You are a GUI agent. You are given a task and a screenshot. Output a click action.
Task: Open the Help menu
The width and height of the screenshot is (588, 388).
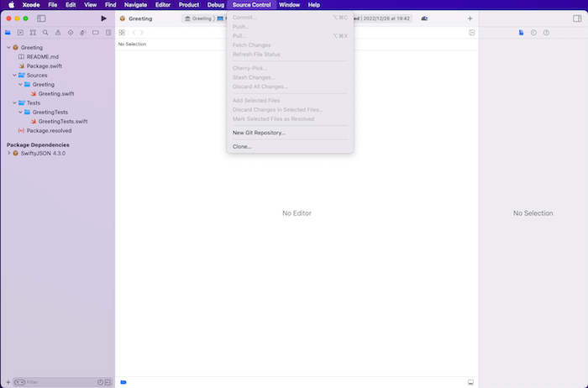pos(314,5)
